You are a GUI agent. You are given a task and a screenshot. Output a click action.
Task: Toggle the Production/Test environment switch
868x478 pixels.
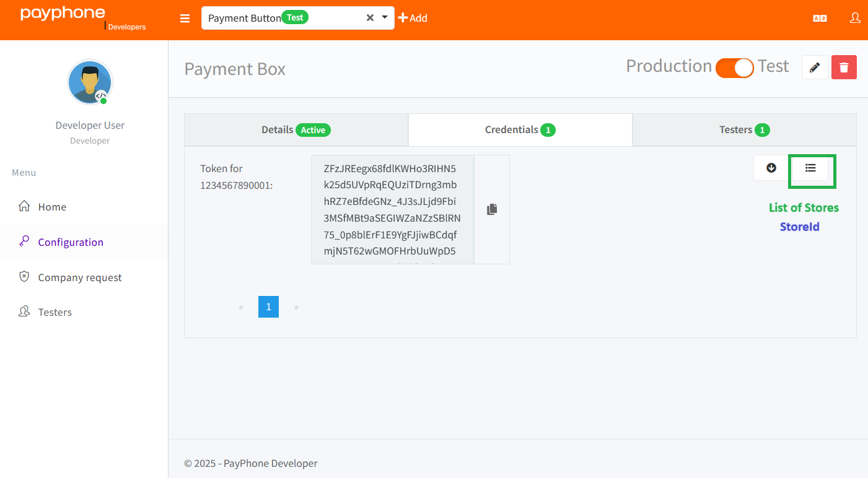pyautogui.click(x=735, y=67)
